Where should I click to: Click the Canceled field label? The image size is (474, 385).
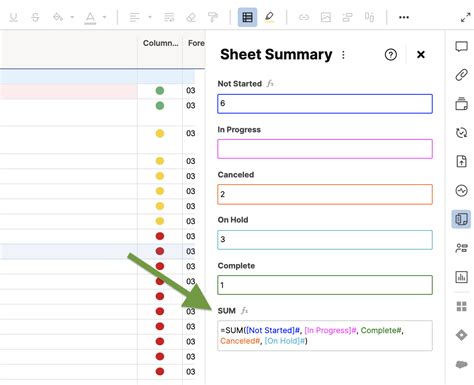pyautogui.click(x=236, y=175)
